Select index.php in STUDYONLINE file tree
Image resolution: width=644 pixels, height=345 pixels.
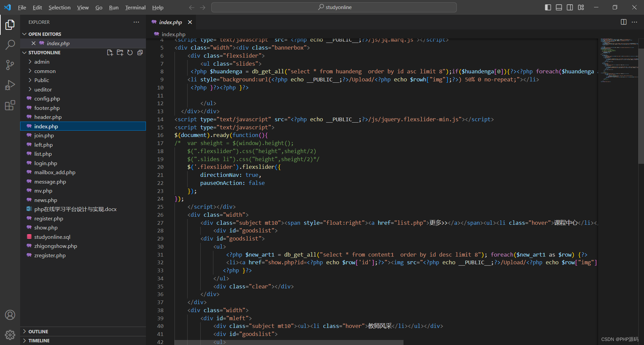pyautogui.click(x=83, y=126)
